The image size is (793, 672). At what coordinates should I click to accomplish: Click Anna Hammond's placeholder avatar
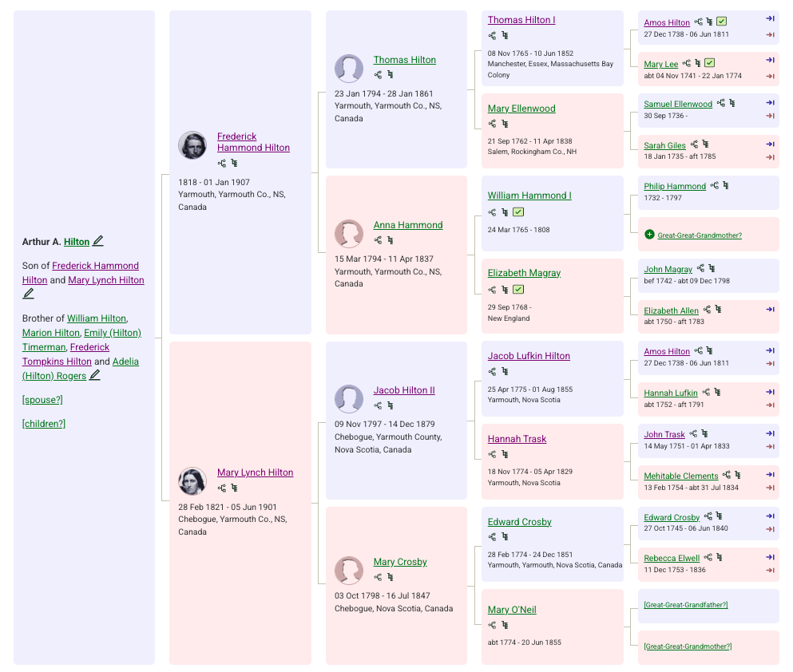(x=349, y=234)
